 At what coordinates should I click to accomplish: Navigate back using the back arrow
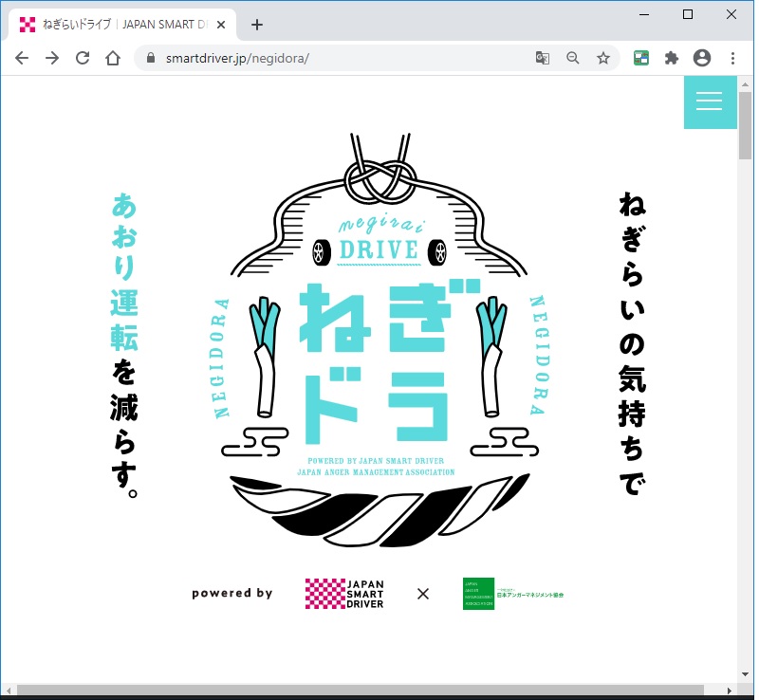[x=22, y=58]
